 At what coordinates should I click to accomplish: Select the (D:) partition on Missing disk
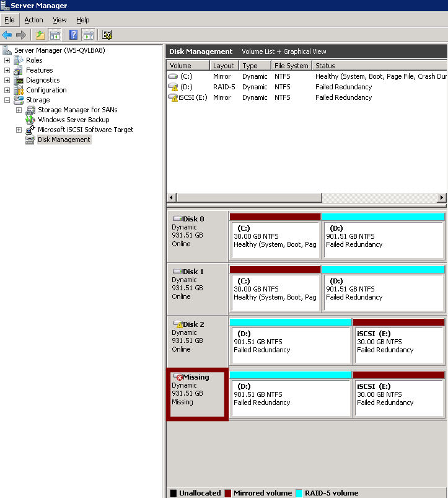[291, 394]
